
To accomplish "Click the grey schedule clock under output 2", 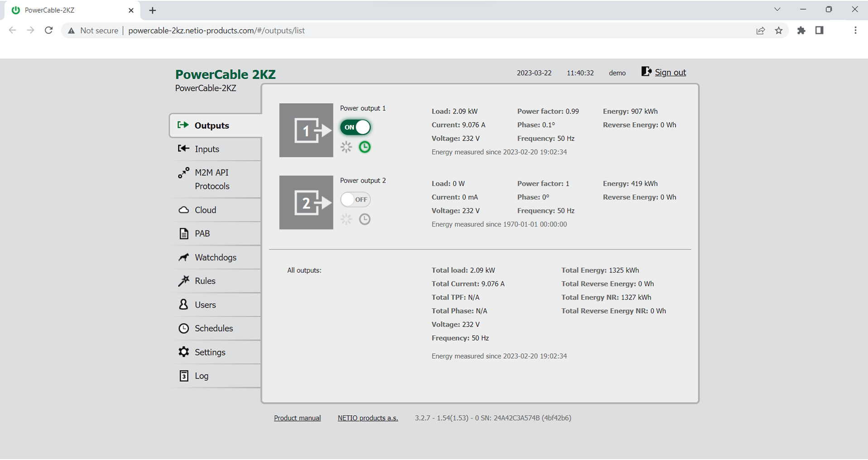I will tap(364, 219).
